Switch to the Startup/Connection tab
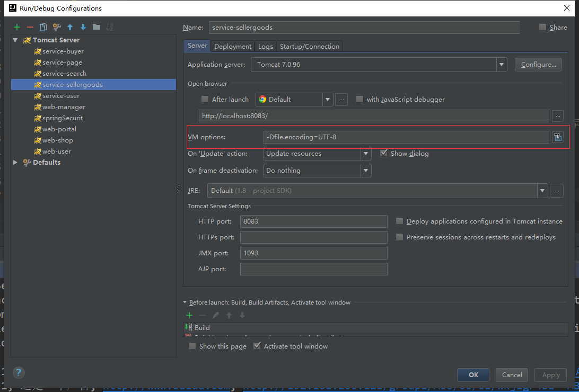Viewport: 579px width, 392px height. (x=310, y=47)
